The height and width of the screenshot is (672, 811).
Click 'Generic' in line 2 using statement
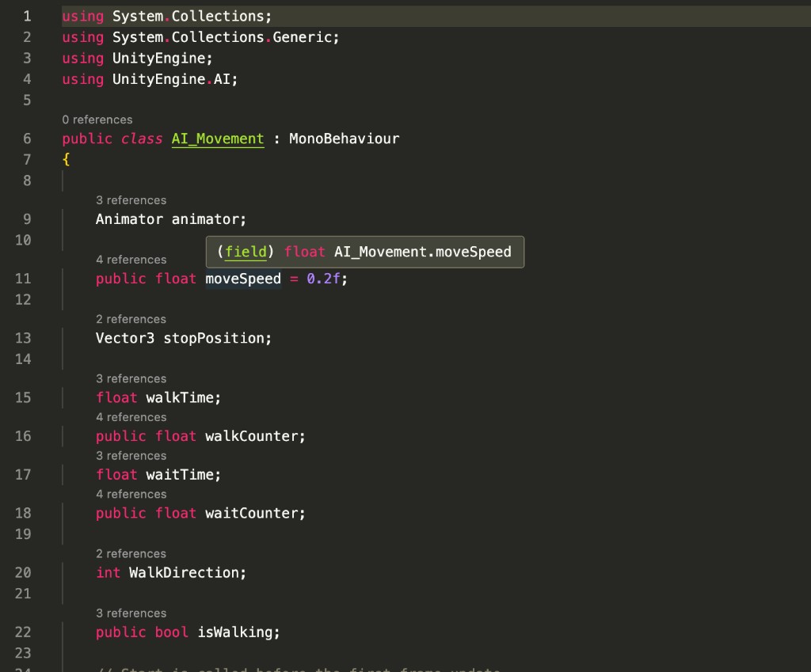(x=302, y=38)
